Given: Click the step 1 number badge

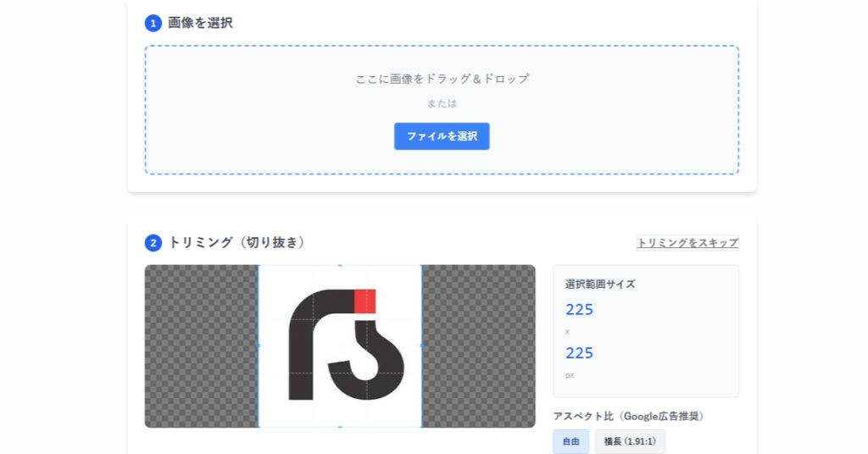Looking at the screenshot, I should [153, 24].
